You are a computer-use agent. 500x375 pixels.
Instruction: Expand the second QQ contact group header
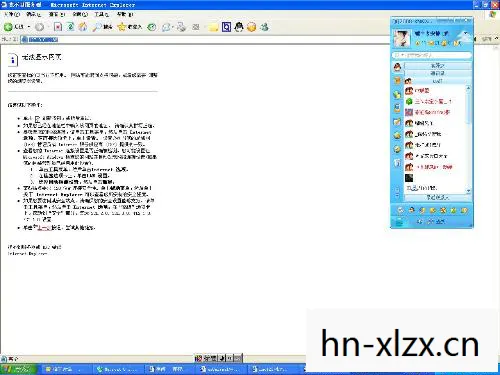(x=438, y=73)
